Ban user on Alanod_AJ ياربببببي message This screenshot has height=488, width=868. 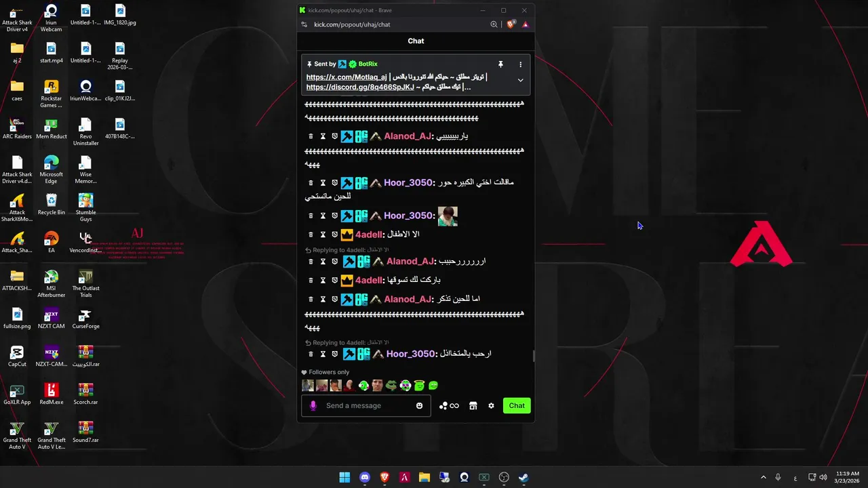334,136
